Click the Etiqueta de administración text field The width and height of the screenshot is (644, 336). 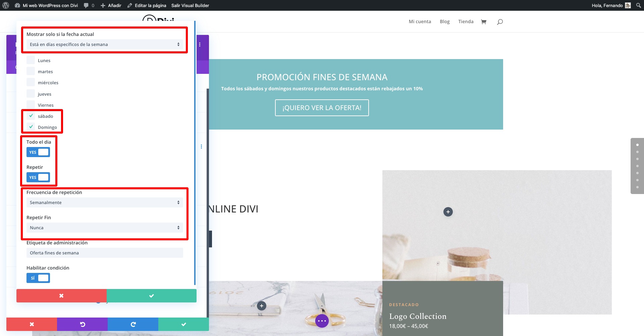point(104,253)
